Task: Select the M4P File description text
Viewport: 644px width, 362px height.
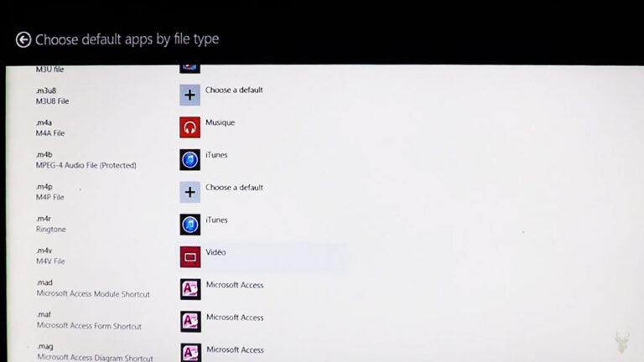Action: (x=50, y=197)
